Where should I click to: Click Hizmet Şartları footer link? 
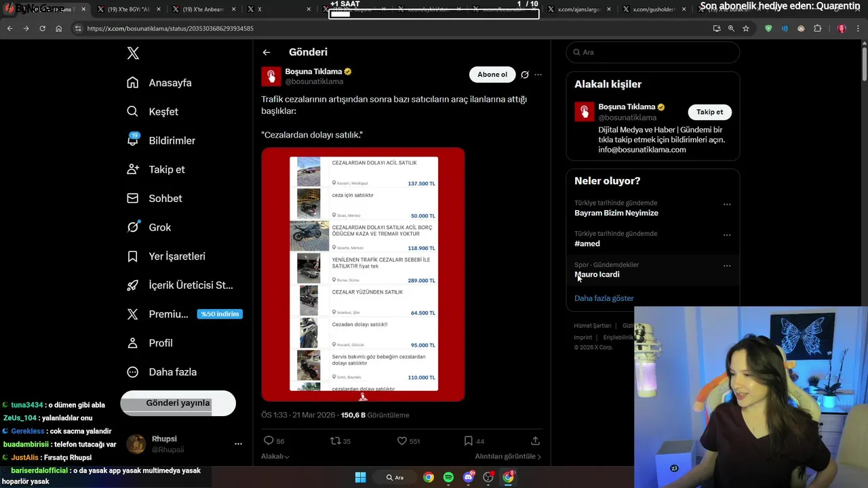593,326
